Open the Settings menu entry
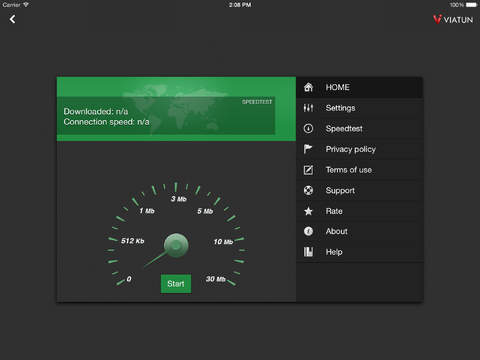The image size is (480, 360). point(360,108)
